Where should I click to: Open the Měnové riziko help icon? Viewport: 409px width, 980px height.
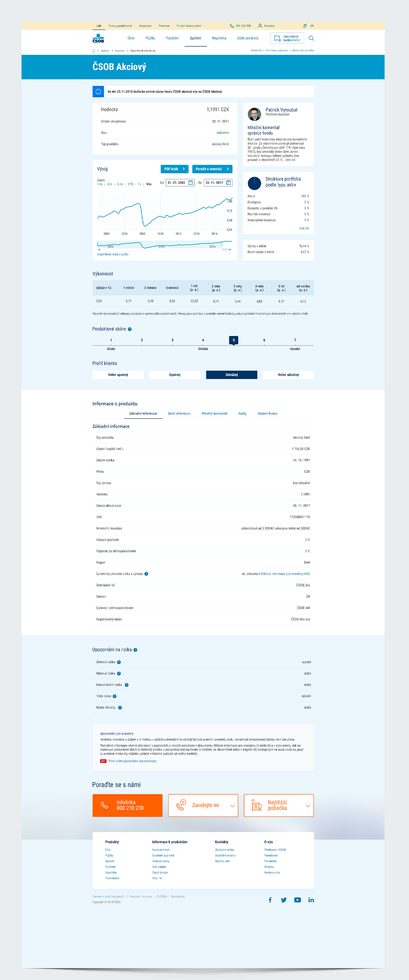click(119, 674)
